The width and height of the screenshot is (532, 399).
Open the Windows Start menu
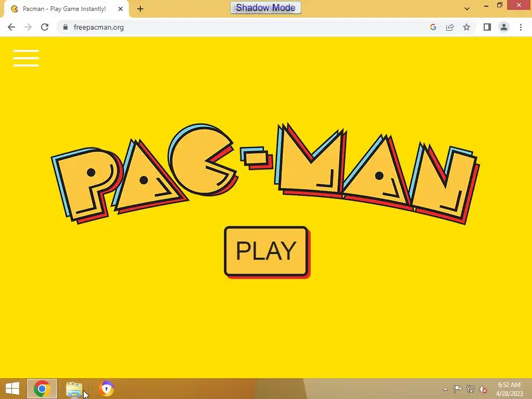pos(12,389)
